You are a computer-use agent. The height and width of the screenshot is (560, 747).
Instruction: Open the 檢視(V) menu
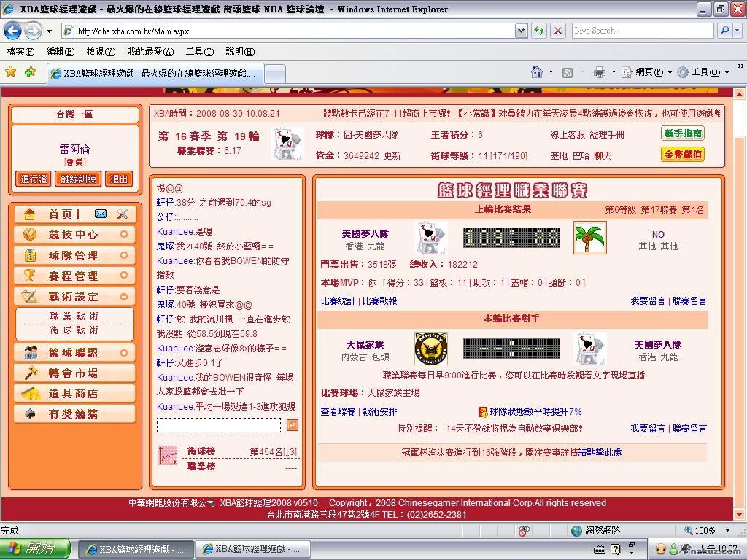click(x=101, y=52)
